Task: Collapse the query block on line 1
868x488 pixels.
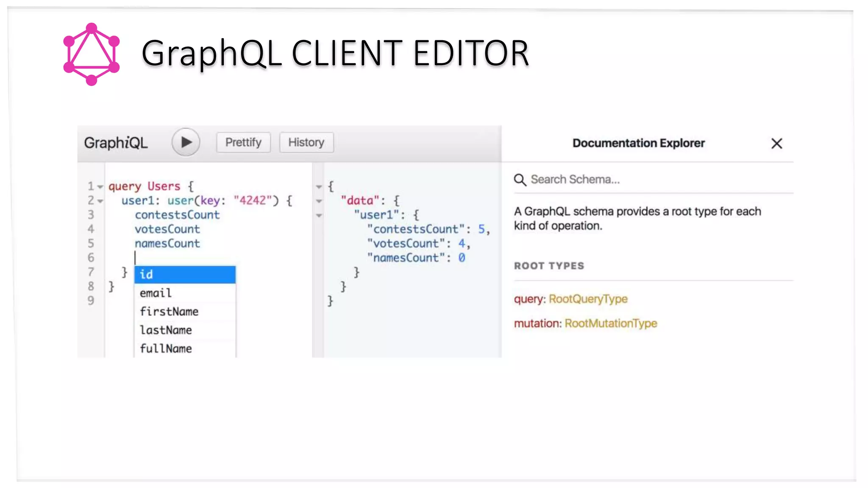Action: (x=100, y=187)
